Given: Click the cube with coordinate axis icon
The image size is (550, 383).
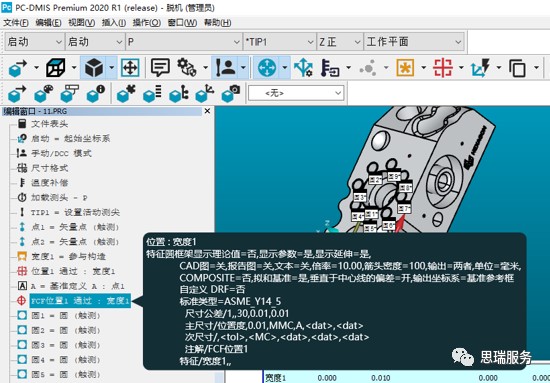Looking at the screenshot, I should [204, 93].
